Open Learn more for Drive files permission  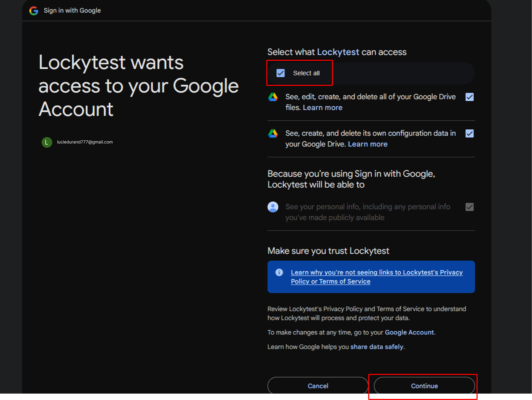[x=322, y=108]
